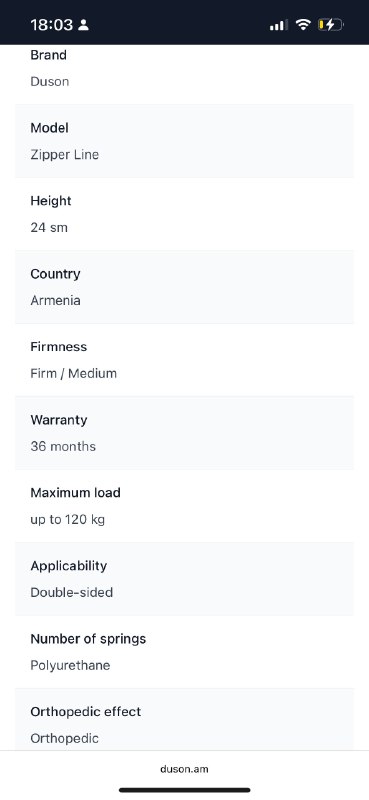369x800 pixels.
Task: Tap the Warranty heading label
Action: click(x=59, y=420)
